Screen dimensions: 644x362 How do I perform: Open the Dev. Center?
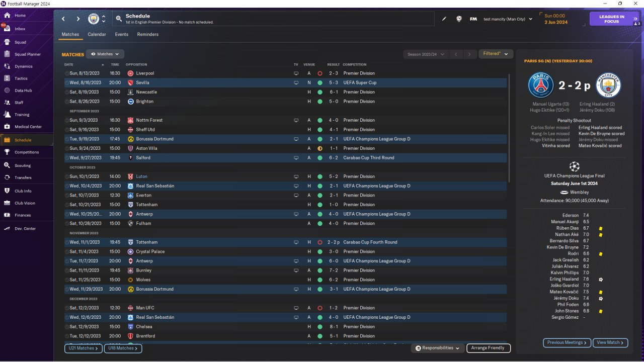pyautogui.click(x=25, y=229)
